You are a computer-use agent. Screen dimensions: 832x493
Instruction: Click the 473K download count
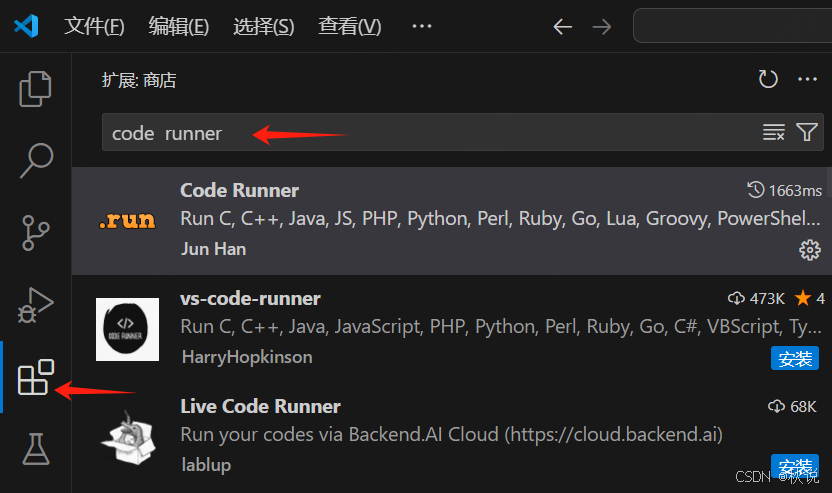(756, 299)
